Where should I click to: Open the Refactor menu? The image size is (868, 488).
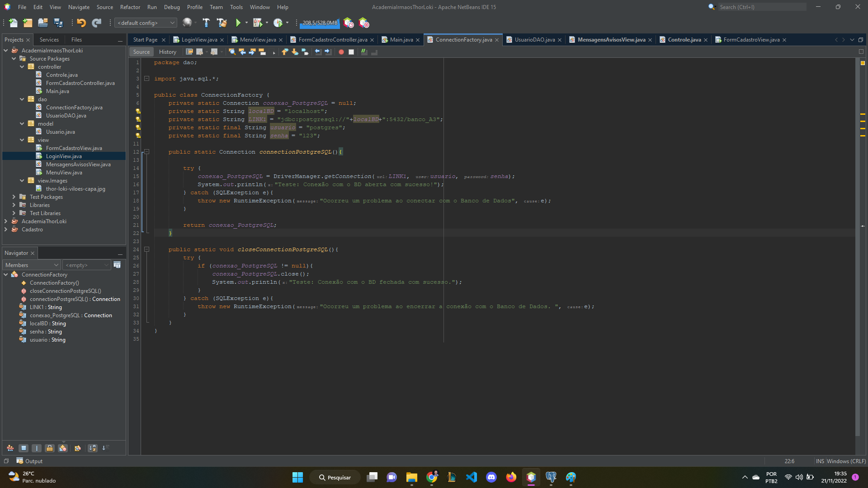click(x=130, y=7)
